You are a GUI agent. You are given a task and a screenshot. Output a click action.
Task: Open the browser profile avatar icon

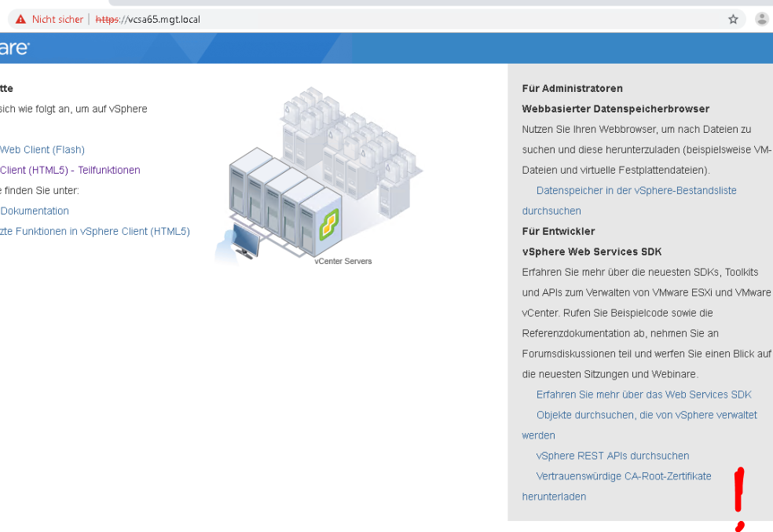[762, 19]
